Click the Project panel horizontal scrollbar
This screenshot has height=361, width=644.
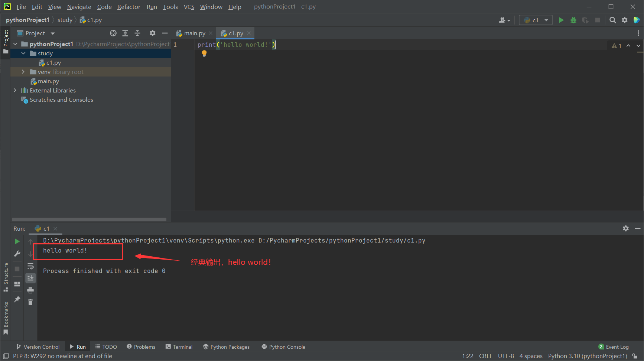[89, 219]
